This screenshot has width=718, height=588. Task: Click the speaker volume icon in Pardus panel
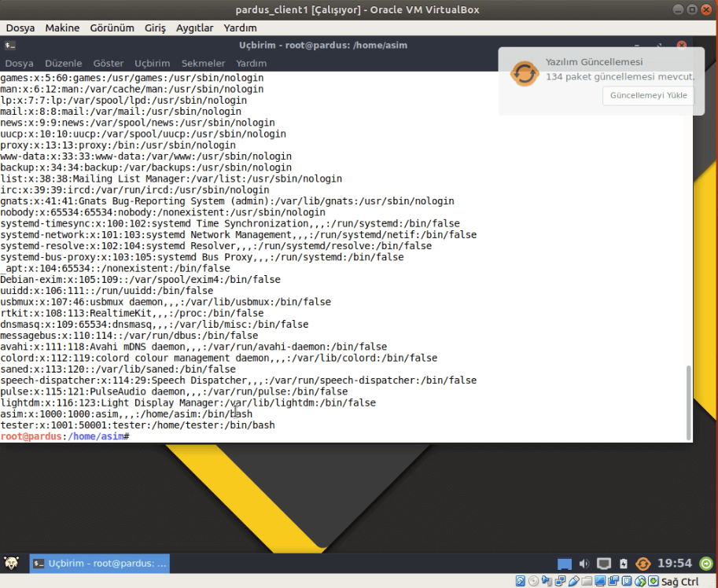tap(584, 564)
